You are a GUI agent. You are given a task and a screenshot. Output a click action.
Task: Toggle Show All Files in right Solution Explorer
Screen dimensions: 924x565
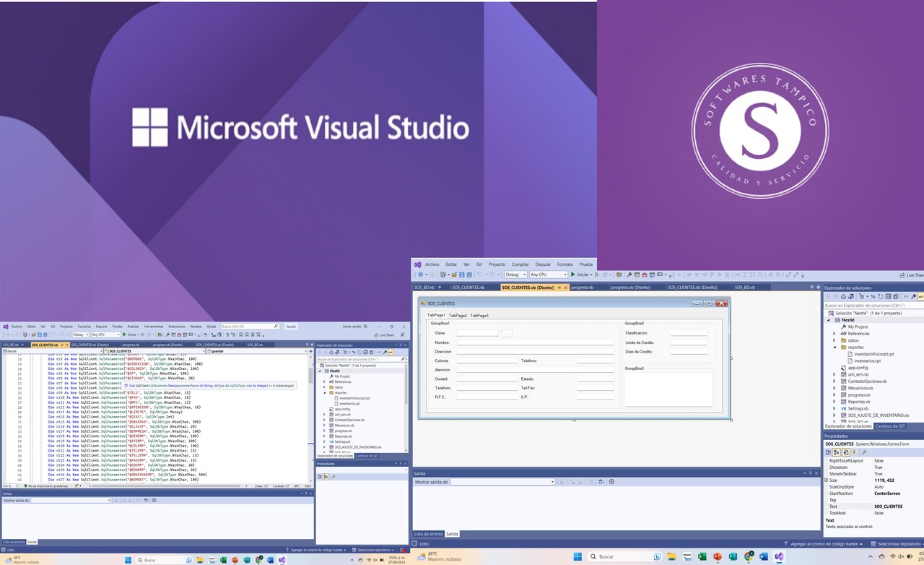(x=896, y=296)
